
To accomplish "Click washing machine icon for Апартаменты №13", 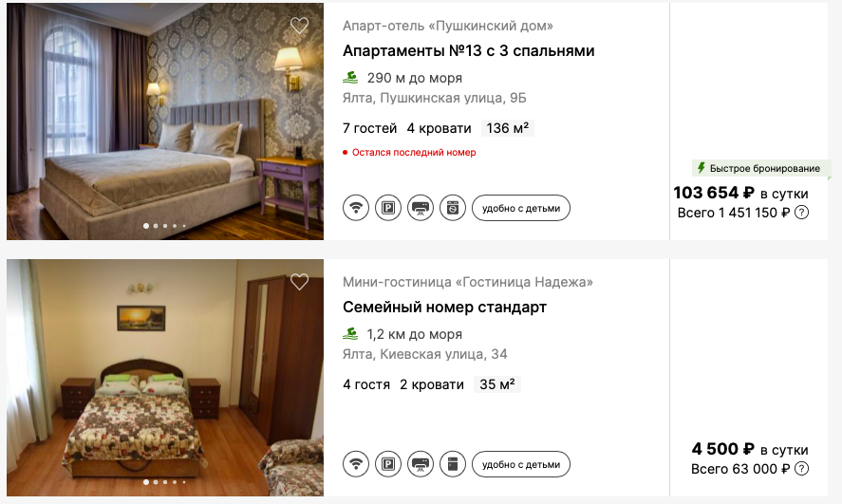I will point(453,208).
